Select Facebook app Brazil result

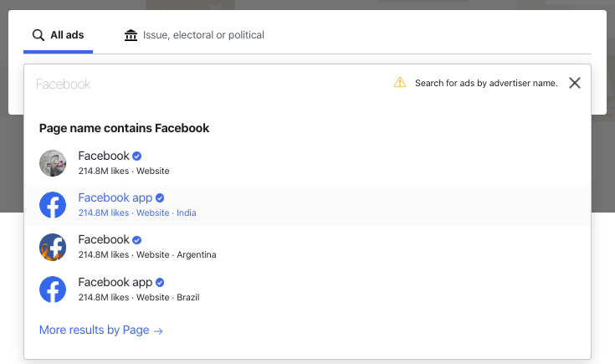click(x=307, y=290)
